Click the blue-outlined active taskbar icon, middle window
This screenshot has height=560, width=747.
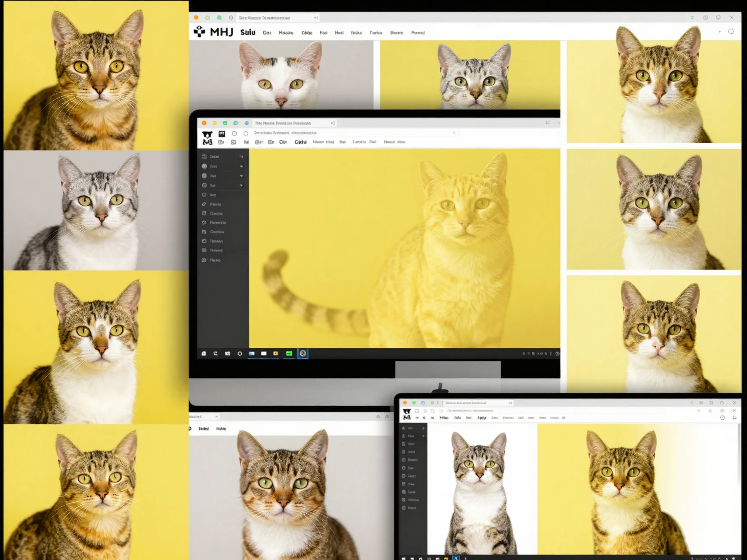[x=303, y=353]
